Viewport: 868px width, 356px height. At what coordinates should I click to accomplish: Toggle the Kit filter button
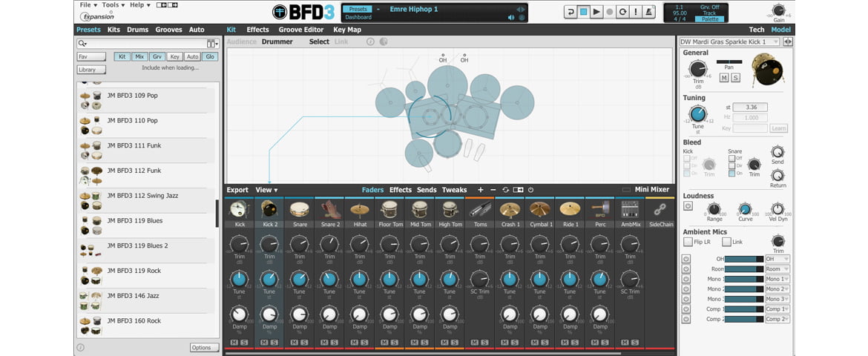pos(122,56)
